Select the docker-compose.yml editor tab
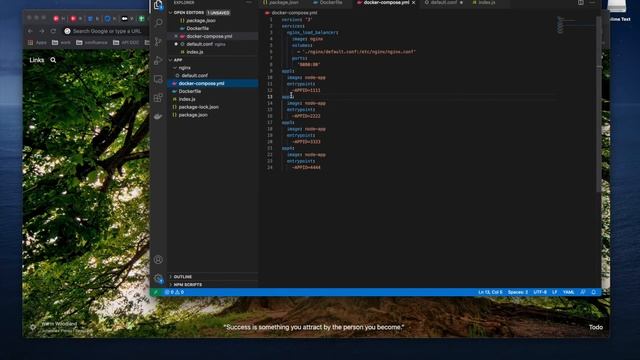 click(x=386, y=2)
